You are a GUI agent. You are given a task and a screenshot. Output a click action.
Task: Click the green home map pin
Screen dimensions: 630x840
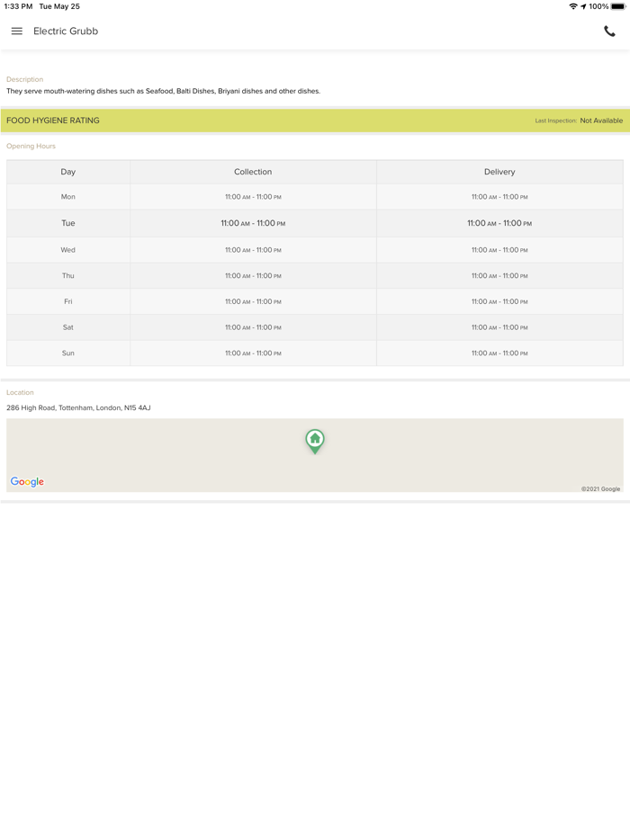tap(315, 442)
